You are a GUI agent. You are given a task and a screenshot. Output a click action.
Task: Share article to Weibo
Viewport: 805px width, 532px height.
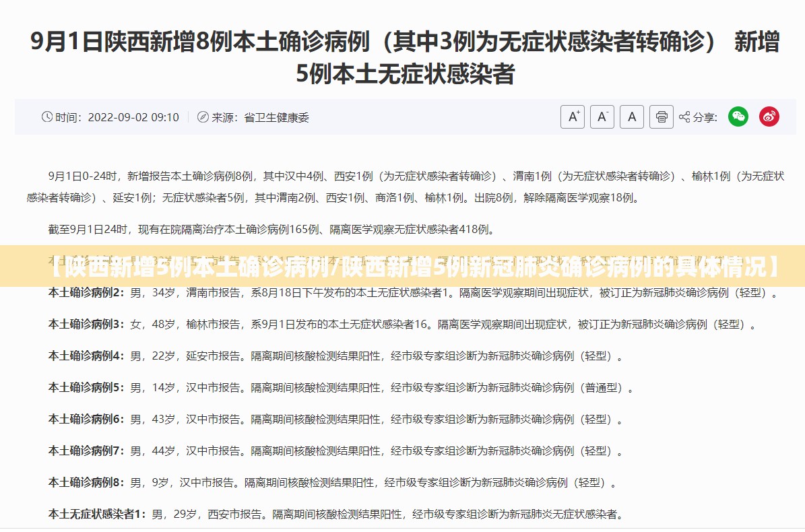pos(769,117)
